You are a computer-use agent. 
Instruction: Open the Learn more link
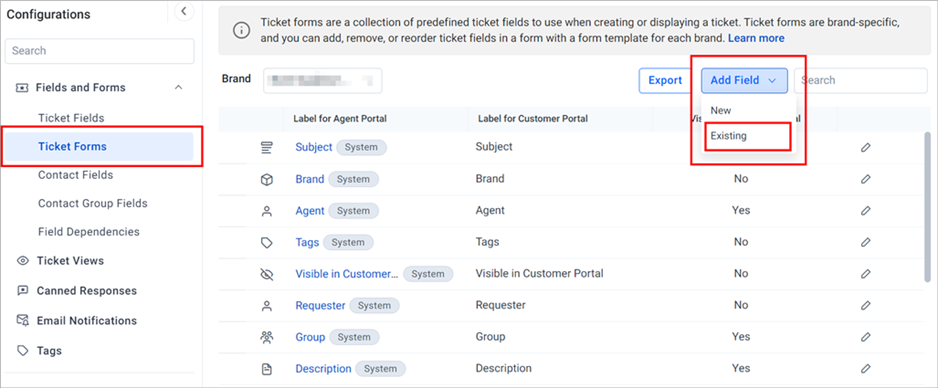coord(756,38)
